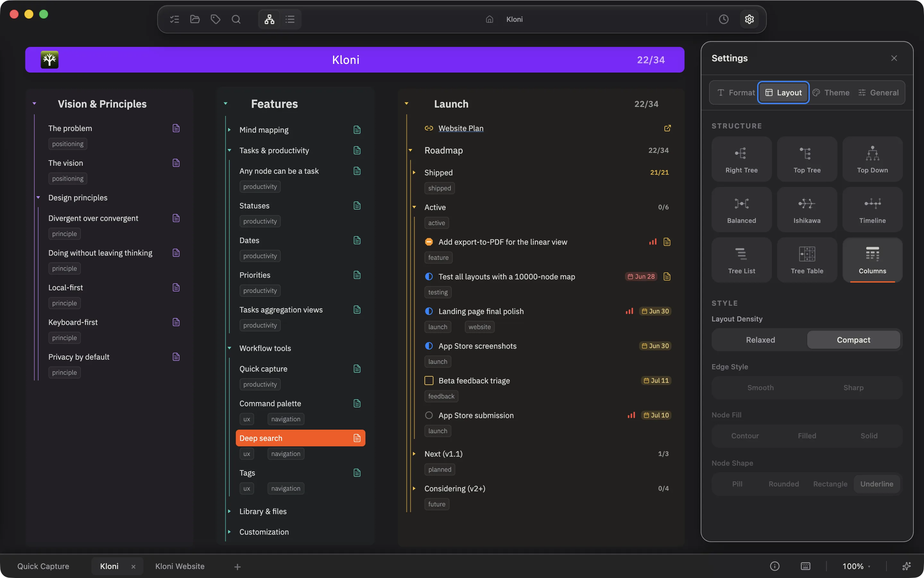
Task: Click the Kloni tree logo in the purple header
Action: (50, 60)
